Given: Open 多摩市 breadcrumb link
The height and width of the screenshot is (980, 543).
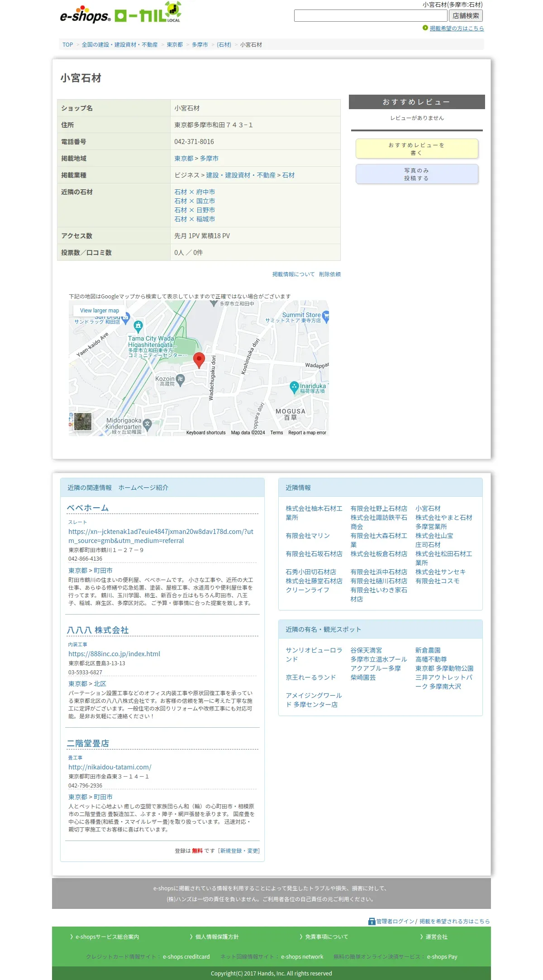Looking at the screenshot, I should (200, 45).
